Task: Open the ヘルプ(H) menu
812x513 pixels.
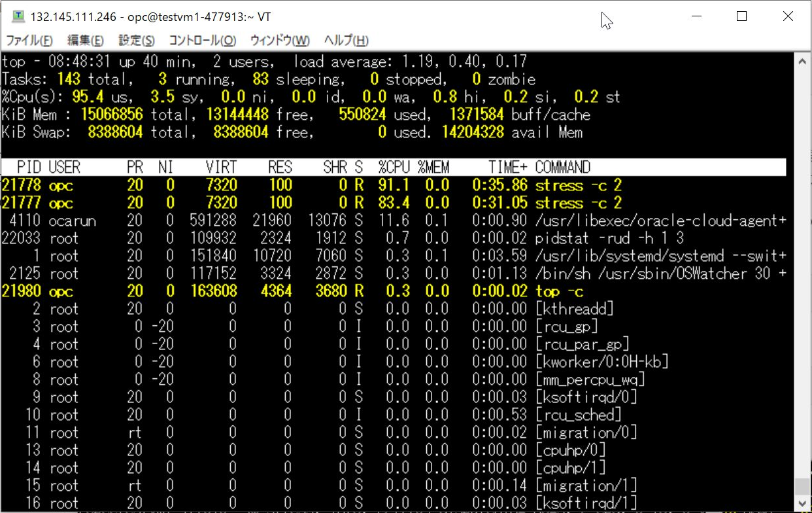Action: pos(347,41)
